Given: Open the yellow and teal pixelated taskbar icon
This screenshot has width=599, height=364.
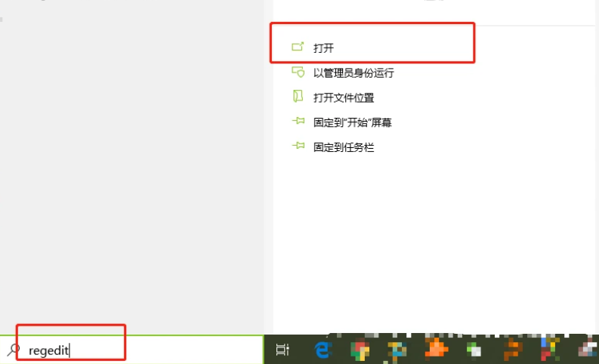Looking at the screenshot, I should 397,350.
